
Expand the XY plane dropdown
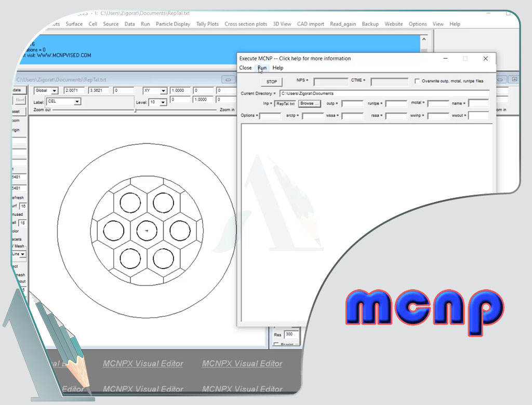(163, 91)
